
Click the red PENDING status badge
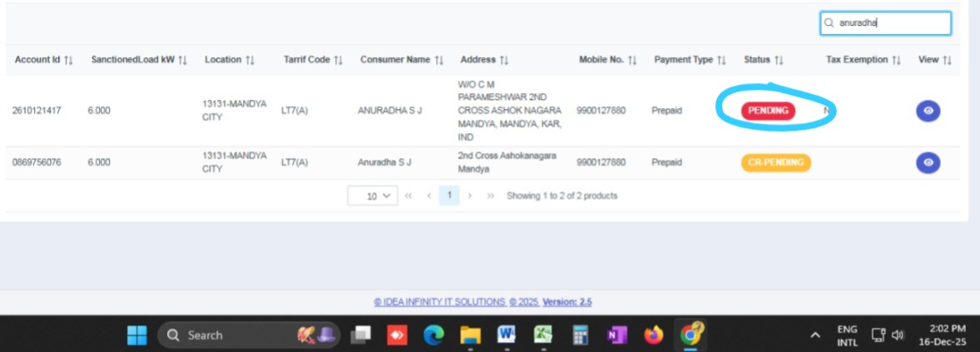[x=768, y=111]
